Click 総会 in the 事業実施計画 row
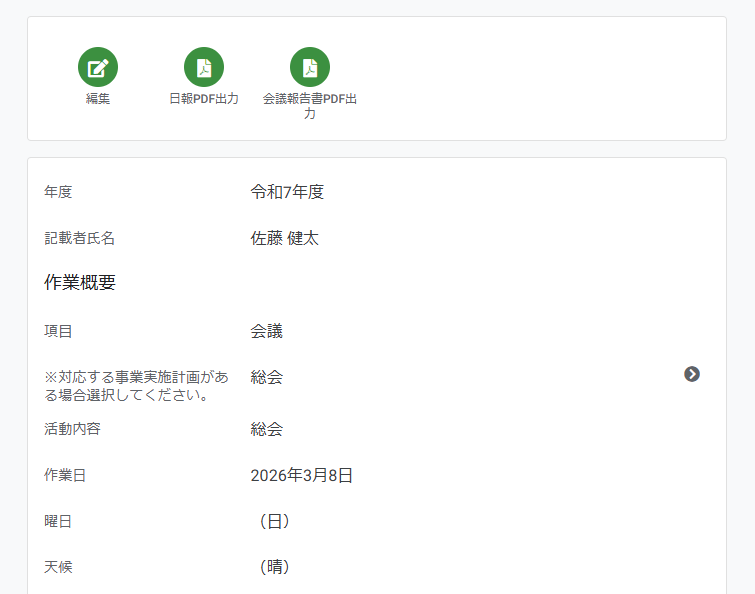The height and width of the screenshot is (594, 755). tap(266, 377)
